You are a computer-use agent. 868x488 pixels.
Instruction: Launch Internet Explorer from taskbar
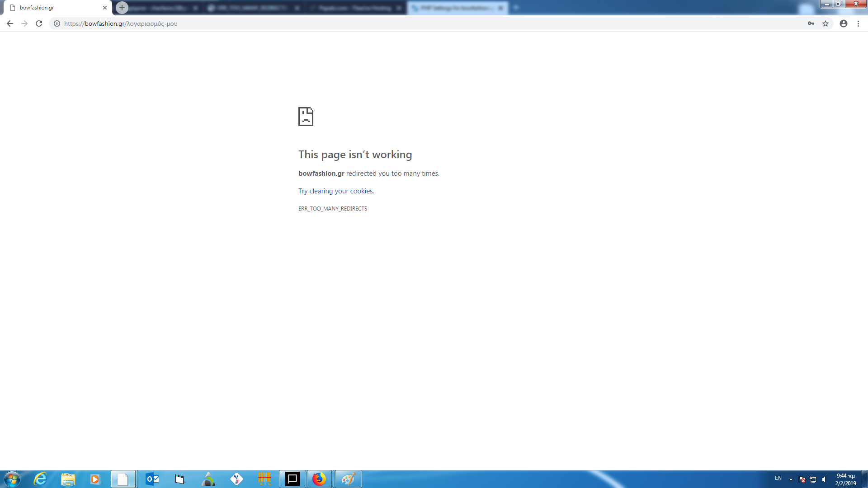point(40,479)
